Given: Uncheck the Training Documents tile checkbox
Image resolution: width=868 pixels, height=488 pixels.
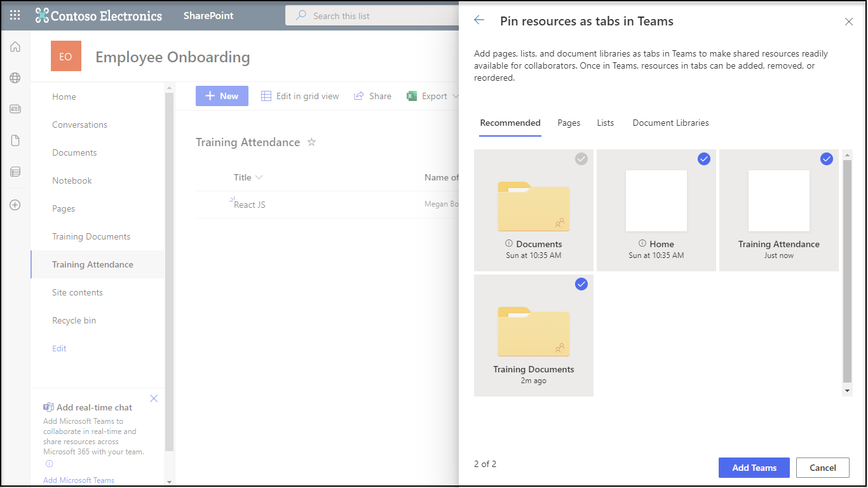Looking at the screenshot, I should point(581,284).
